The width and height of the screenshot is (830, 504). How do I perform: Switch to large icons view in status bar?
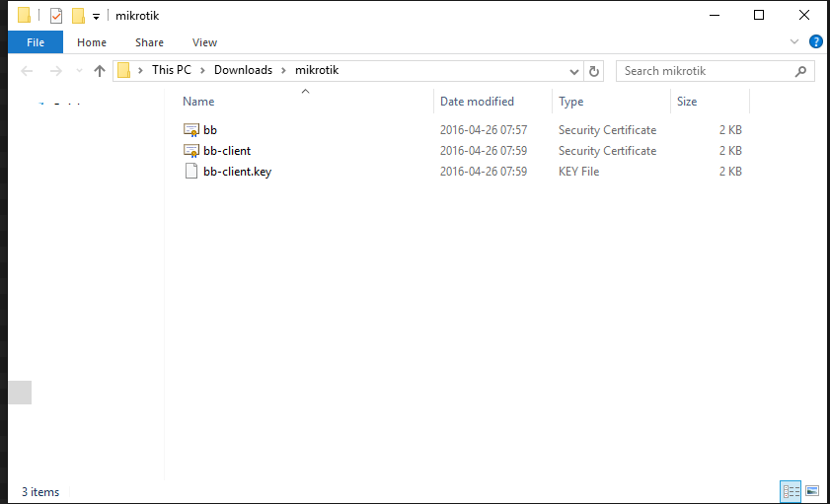coord(812,491)
